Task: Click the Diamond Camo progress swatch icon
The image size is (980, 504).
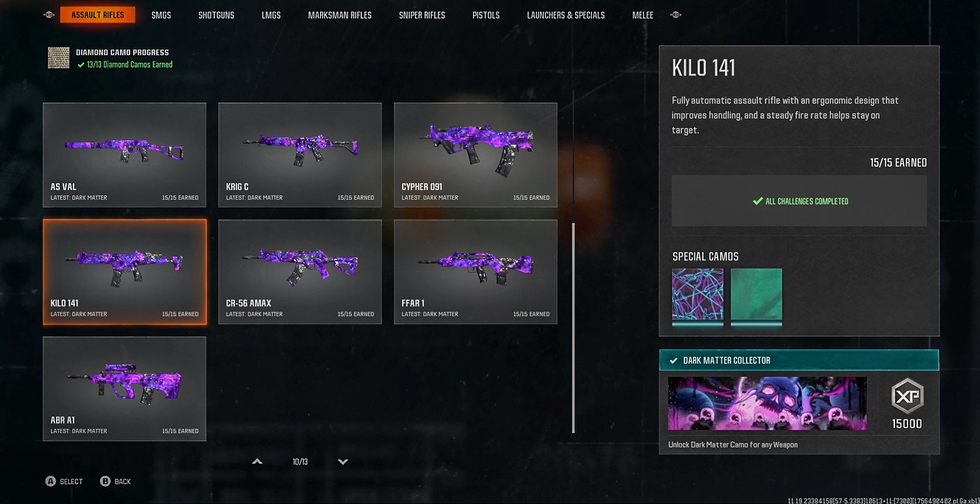Action: pyautogui.click(x=59, y=58)
